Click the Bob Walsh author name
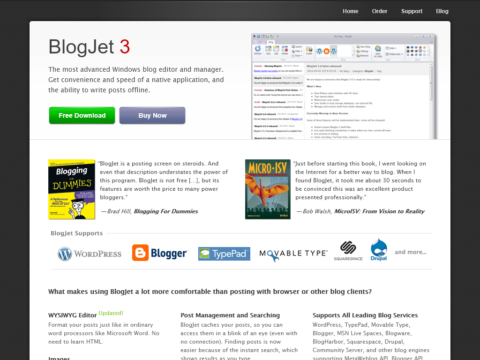The height and width of the screenshot is (360, 480). tap(317, 211)
